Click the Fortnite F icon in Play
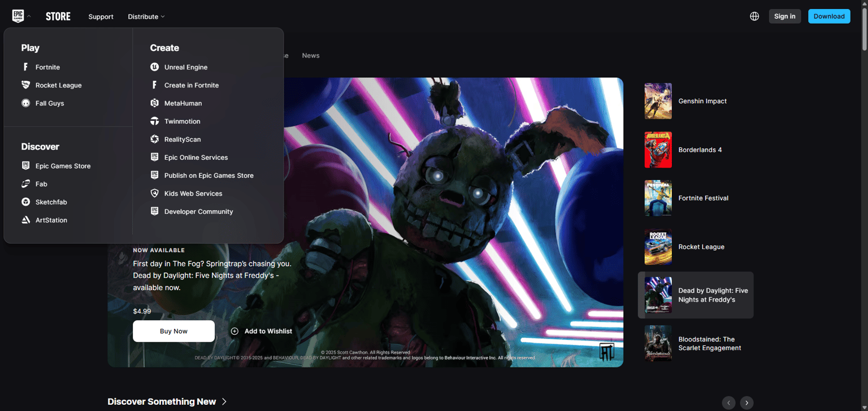The image size is (868, 411). click(x=25, y=67)
